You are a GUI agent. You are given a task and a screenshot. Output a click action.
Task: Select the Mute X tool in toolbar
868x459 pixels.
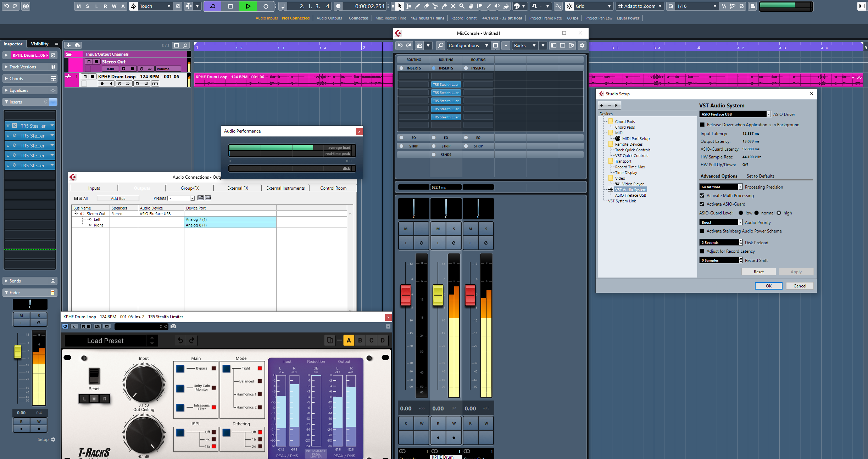click(453, 6)
